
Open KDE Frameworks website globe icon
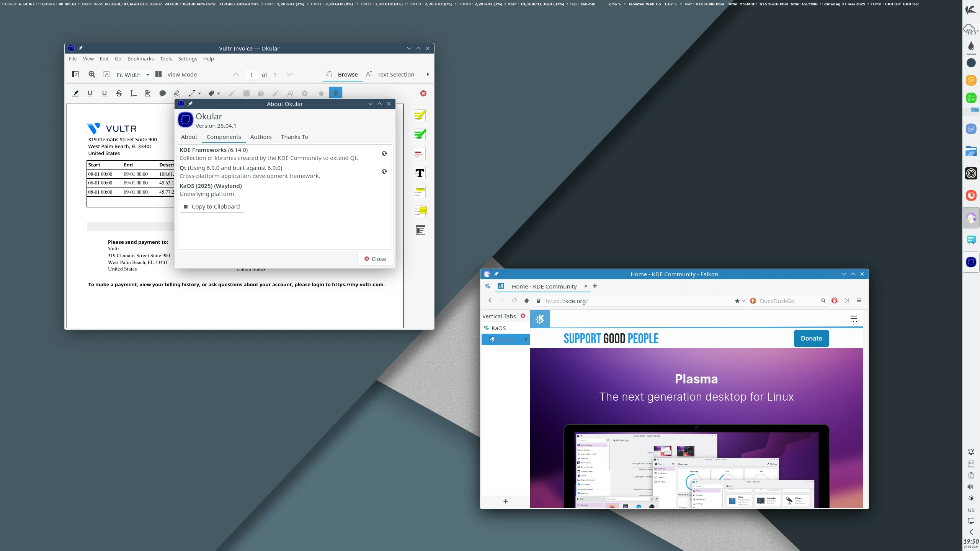[x=384, y=153]
